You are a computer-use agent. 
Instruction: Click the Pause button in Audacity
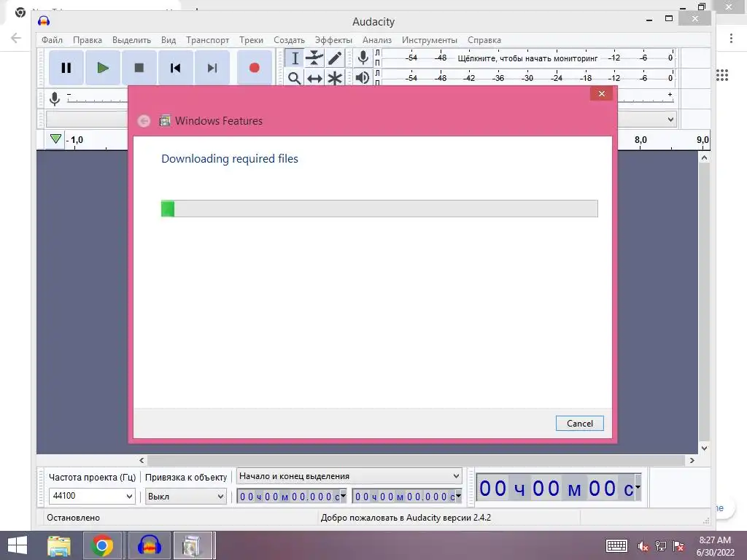point(66,68)
